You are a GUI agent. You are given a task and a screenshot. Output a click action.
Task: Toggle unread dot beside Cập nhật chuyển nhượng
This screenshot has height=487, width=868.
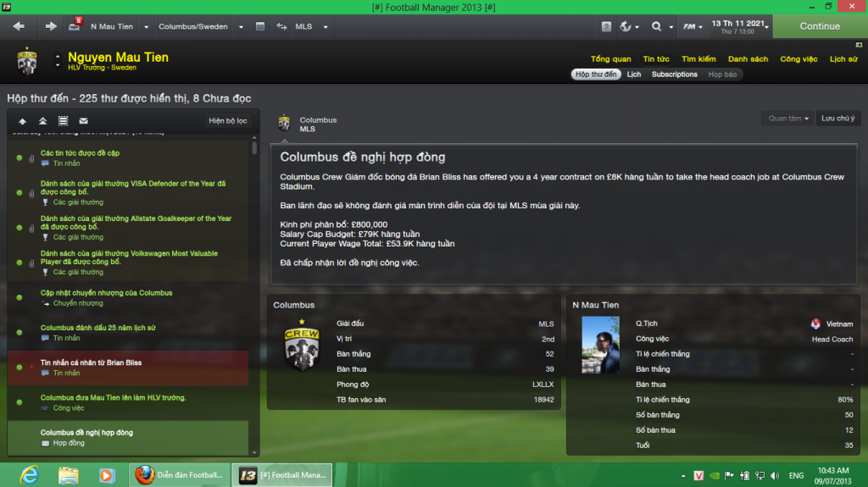coord(19,298)
